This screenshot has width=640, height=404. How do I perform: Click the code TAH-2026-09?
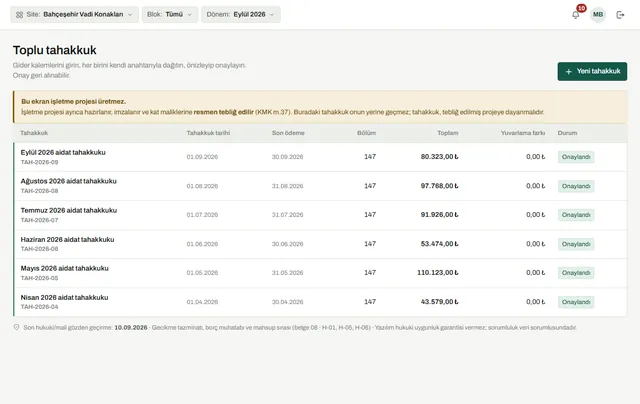coord(39,162)
